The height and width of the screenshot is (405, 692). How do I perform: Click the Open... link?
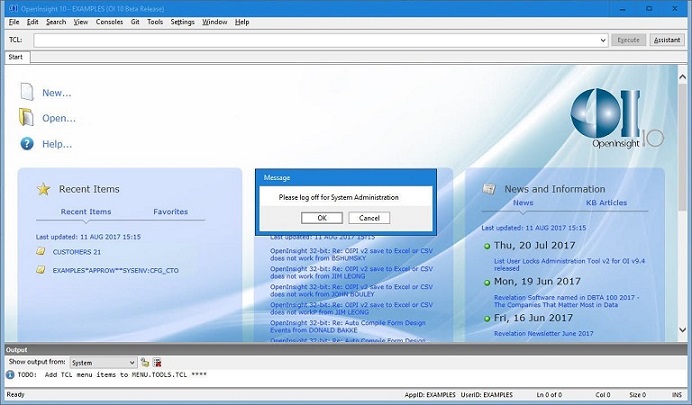59,119
